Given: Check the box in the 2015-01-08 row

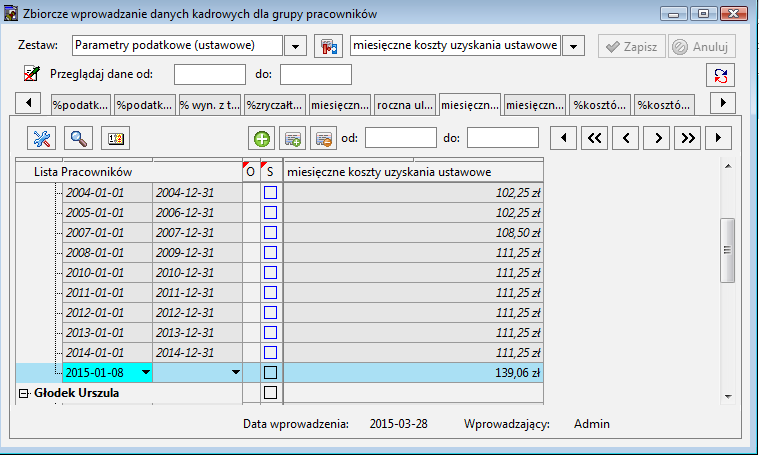Looking at the screenshot, I should [271, 373].
